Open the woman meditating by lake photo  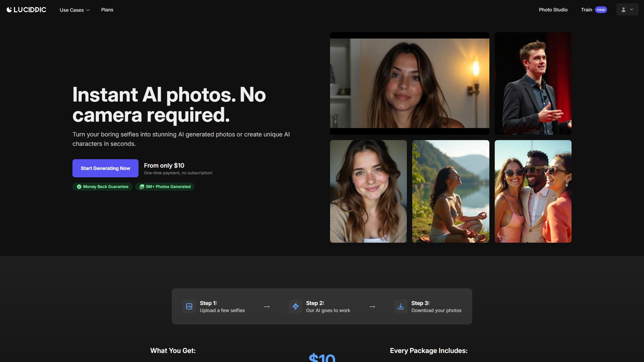450,191
